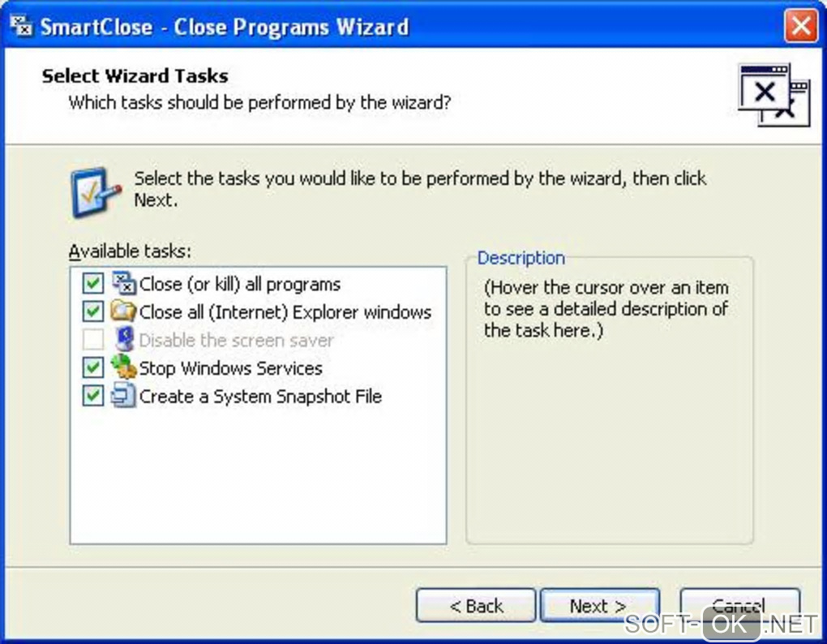Click the SmartClose title bar icon
Viewport: 827px width, 644px height.
click(x=21, y=27)
